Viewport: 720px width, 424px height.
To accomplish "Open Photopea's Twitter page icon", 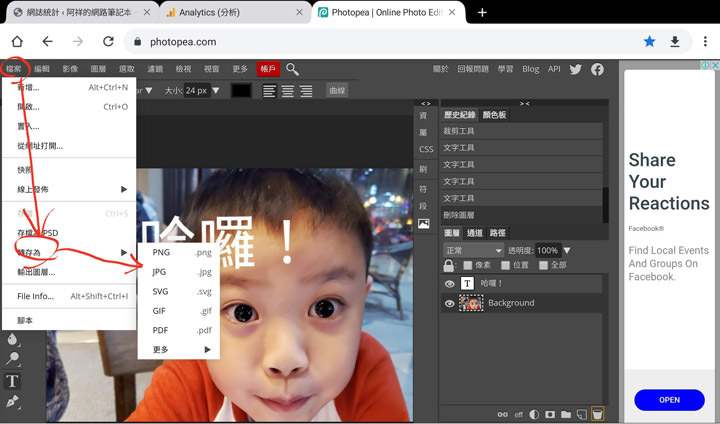I will (575, 69).
